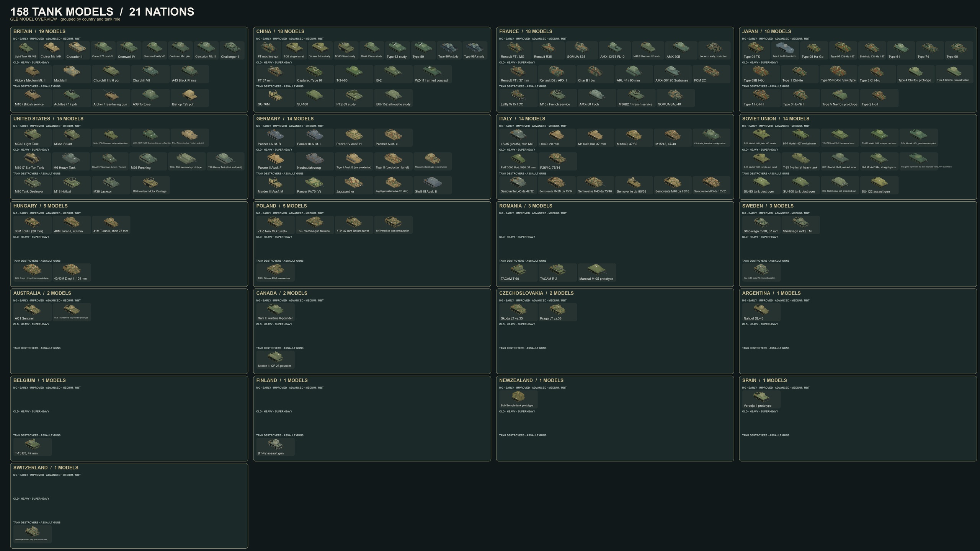Open the M18 Hellcat model
The height and width of the screenshot is (551, 980).
click(x=72, y=185)
